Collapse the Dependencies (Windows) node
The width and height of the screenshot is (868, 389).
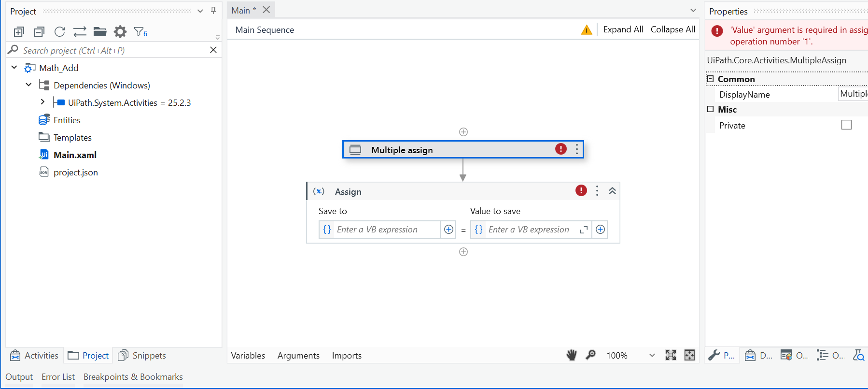28,85
